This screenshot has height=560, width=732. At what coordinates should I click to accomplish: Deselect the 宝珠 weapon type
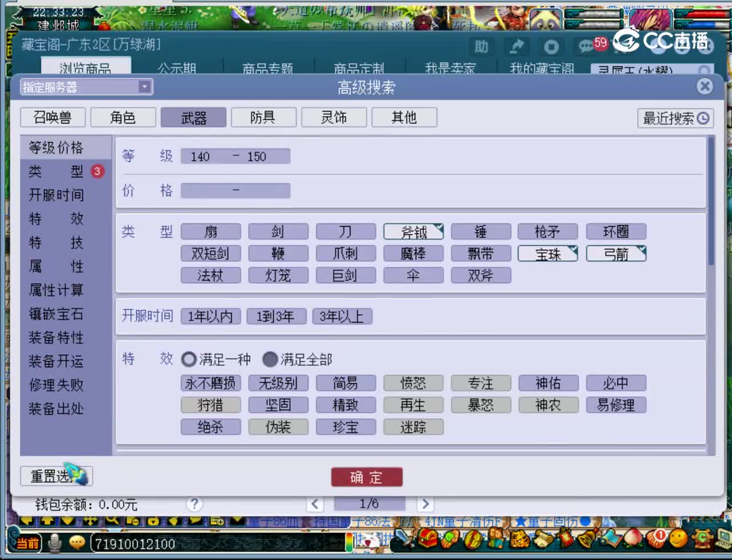(548, 254)
